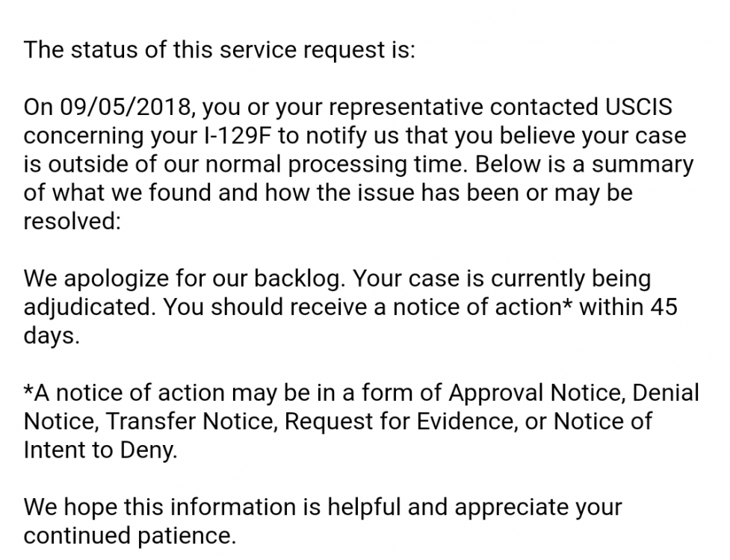Click the number 45 in 'within 45'
730x560 pixels.
tap(664, 308)
